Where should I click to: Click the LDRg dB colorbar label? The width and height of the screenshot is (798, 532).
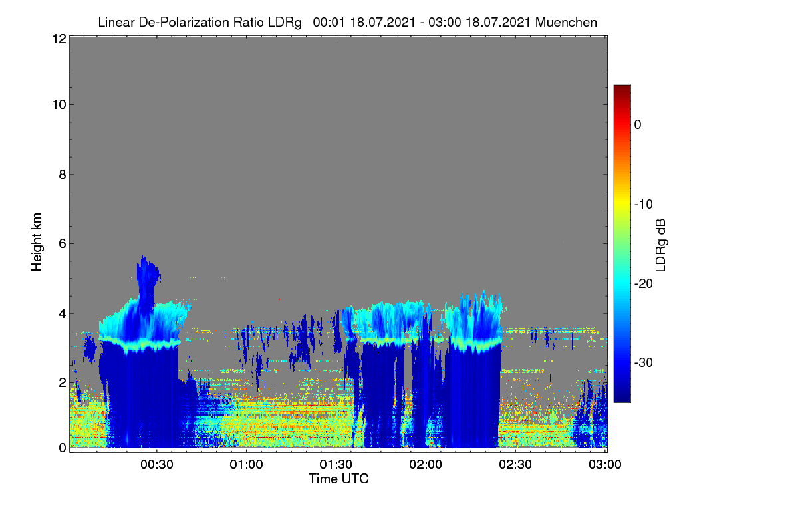click(660, 245)
